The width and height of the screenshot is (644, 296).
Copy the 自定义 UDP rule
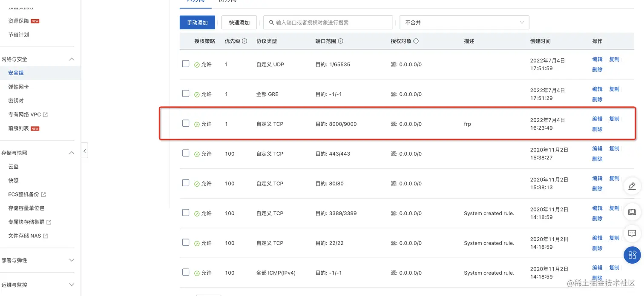(614, 60)
